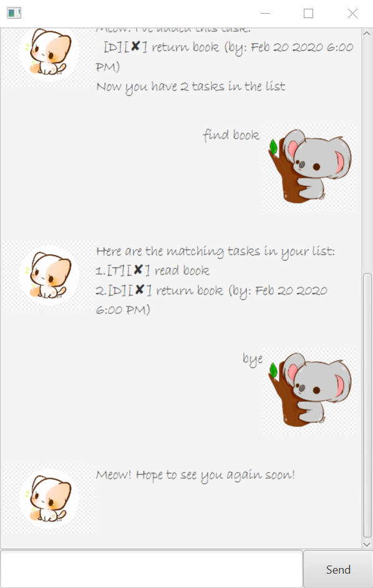Click the Send button
This screenshot has height=588, width=373.
pyautogui.click(x=338, y=569)
